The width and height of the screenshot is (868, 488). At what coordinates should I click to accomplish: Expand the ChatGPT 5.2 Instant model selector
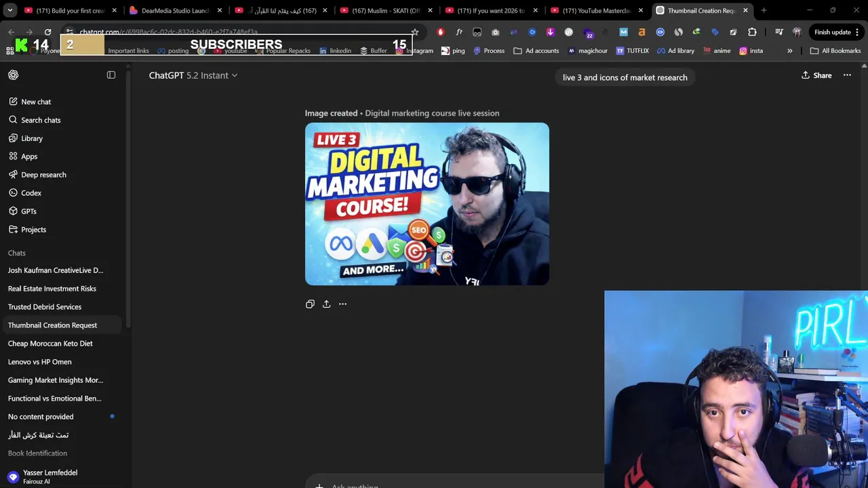[193, 75]
